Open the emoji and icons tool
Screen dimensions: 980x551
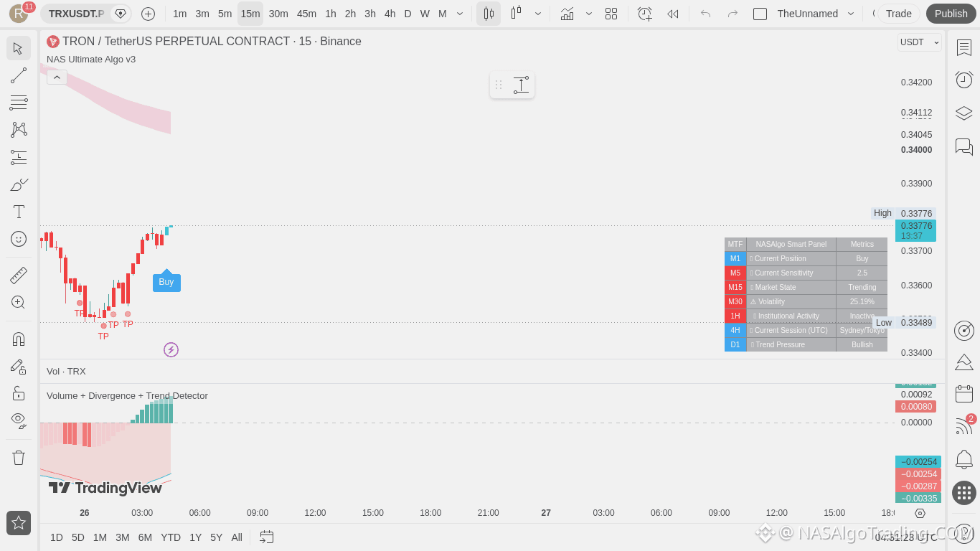pyautogui.click(x=19, y=239)
